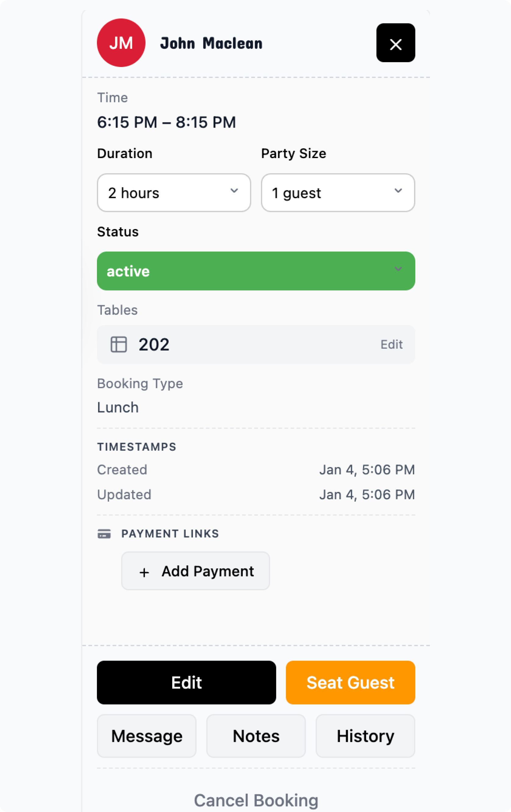The width and height of the screenshot is (511, 812).
Task: View booking History
Action: coord(365,736)
